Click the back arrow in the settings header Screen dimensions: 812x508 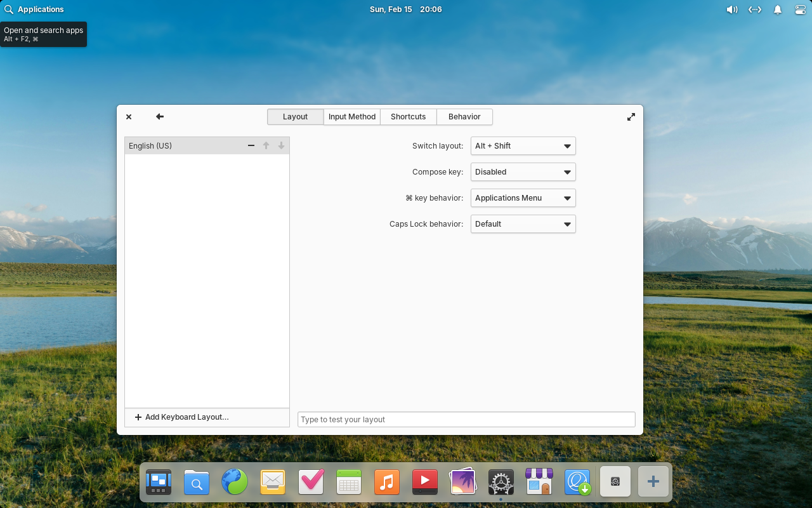point(160,117)
